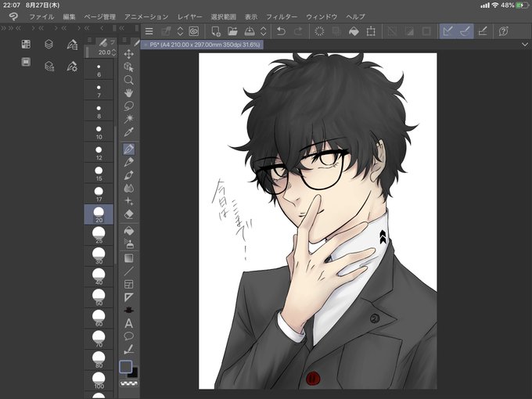The width and height of the screenshot is (532, 399).
Task: Open the 編集 menu
Action: coord(69,16)
